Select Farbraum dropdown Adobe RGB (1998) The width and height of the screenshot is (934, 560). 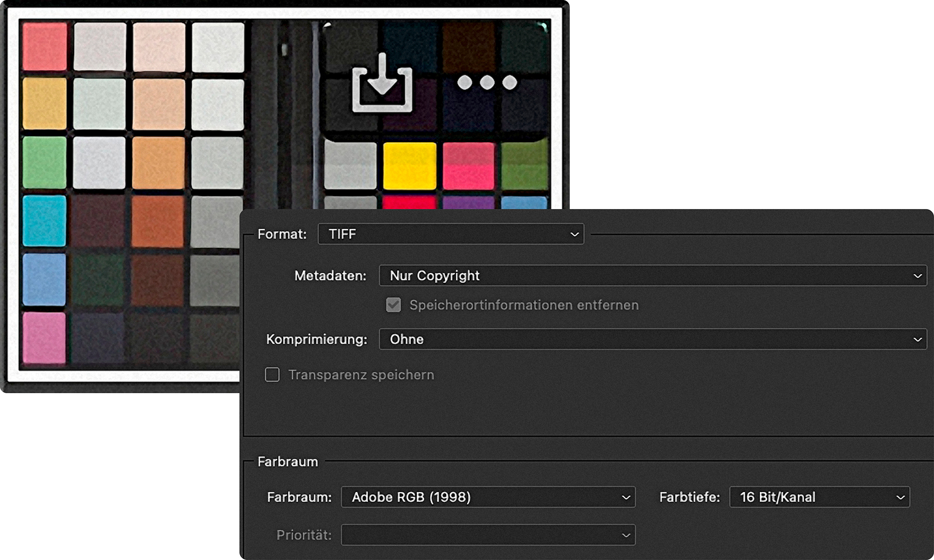488,497
